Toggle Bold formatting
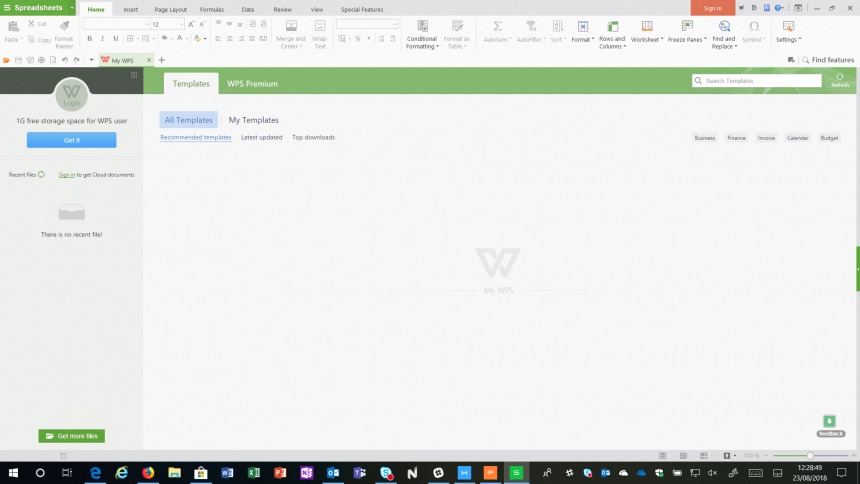Viewport: 860px width, 484px height. pos(89,38)
